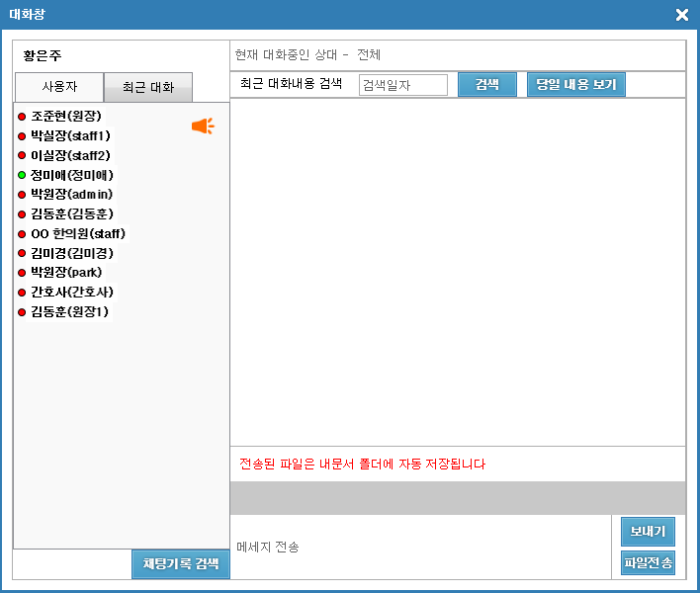Click the red file-save notice text
Viewport: 700px width, 593px height.
coord(362,465)
